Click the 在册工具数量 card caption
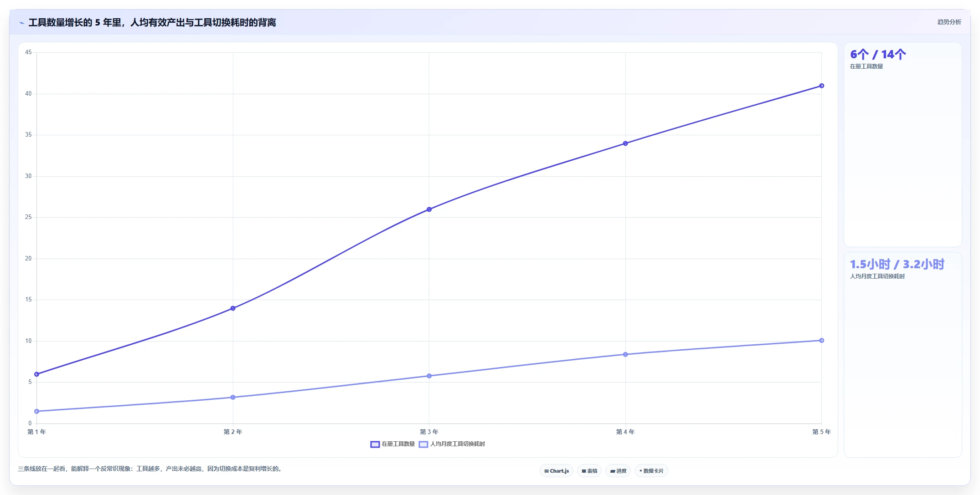980x495 pixels. tap(866, 66)
